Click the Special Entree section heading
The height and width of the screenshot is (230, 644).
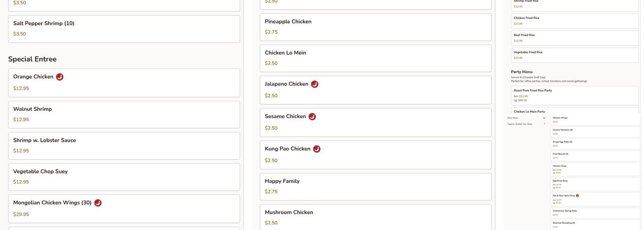click(32, 59)
